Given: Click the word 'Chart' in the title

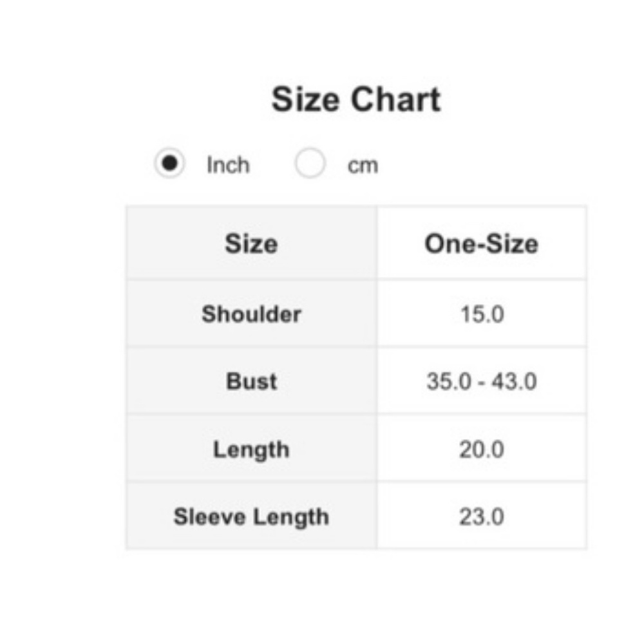Looking at the screenshot, I should tap(396, 100).
